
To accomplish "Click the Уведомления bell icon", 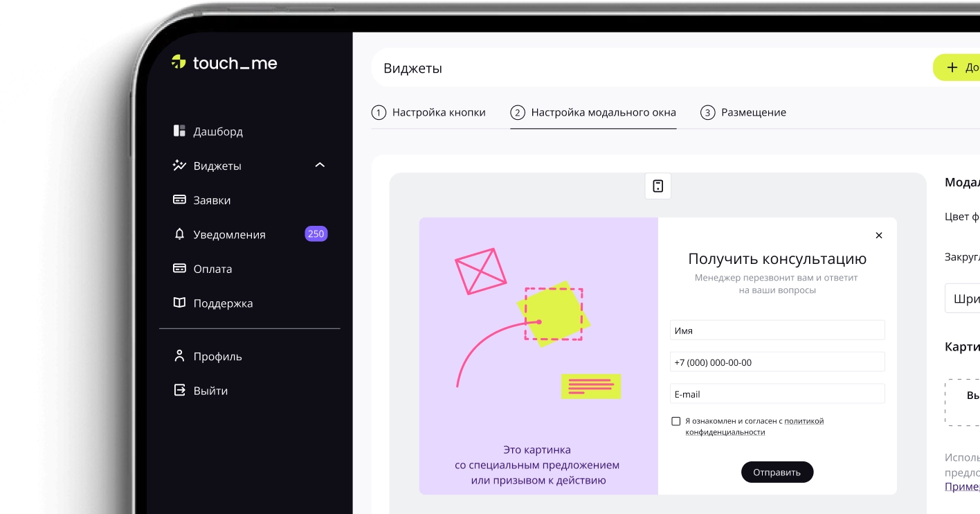I will pos(179,234).
